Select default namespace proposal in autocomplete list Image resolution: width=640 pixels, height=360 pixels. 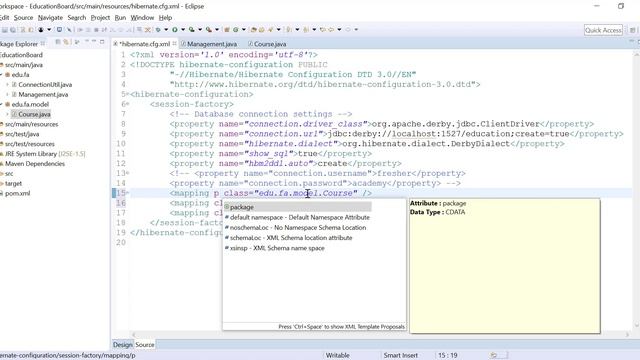click(x=298, y=218)
